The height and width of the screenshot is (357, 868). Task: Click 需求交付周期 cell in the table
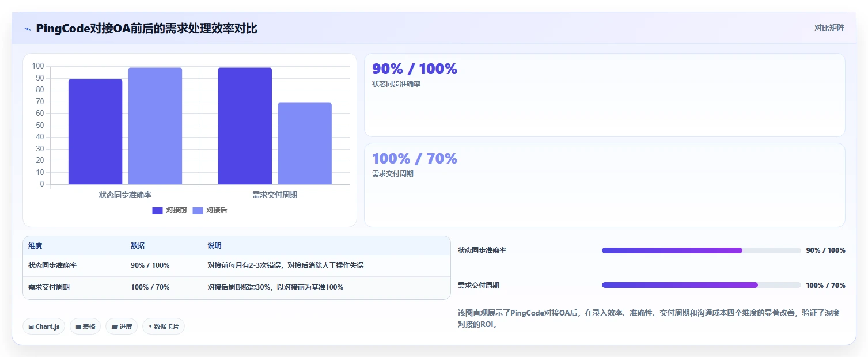49,287
